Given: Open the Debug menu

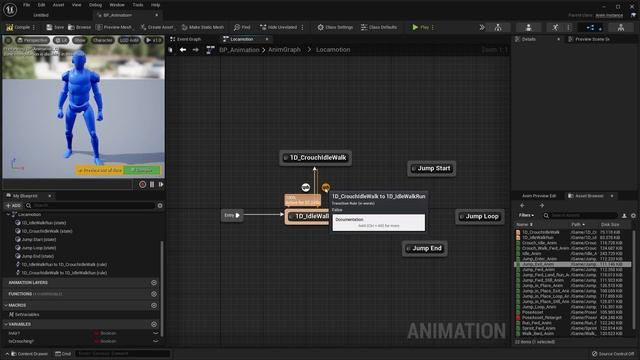Looking at the screenshot, I should click(x=95, y=5).
